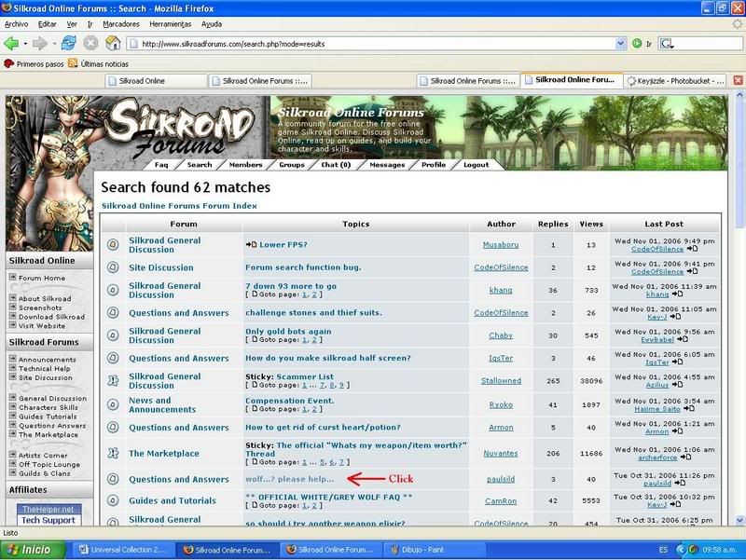Open the 'wolf...? please help...' topic
Screen dimensions: 746x560
(290, 479)
